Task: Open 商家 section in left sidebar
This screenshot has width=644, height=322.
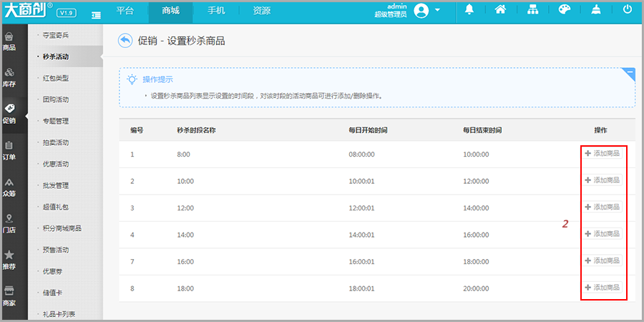Action: click(x=9, y=297)
